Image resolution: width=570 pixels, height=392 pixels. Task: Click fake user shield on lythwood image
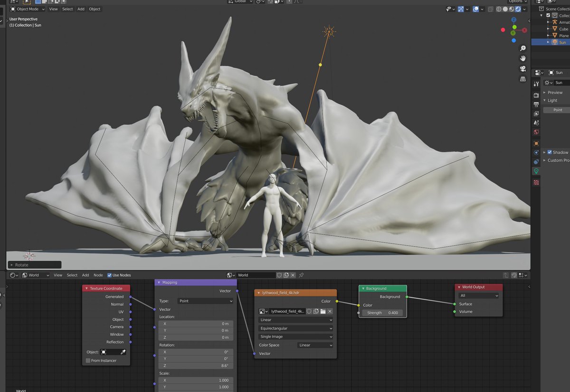[309, 311]
